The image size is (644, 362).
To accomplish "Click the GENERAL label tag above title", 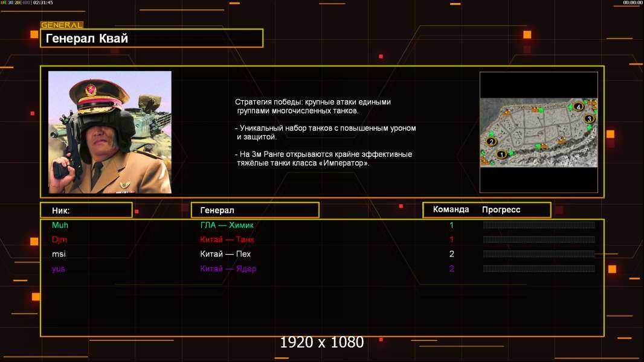I will [x=62, y=25].
